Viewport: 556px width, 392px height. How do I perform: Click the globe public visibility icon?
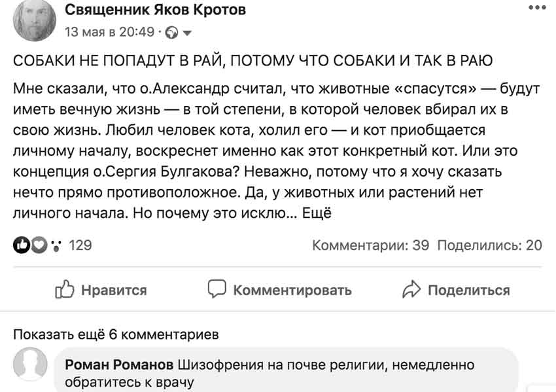point(172,33)
